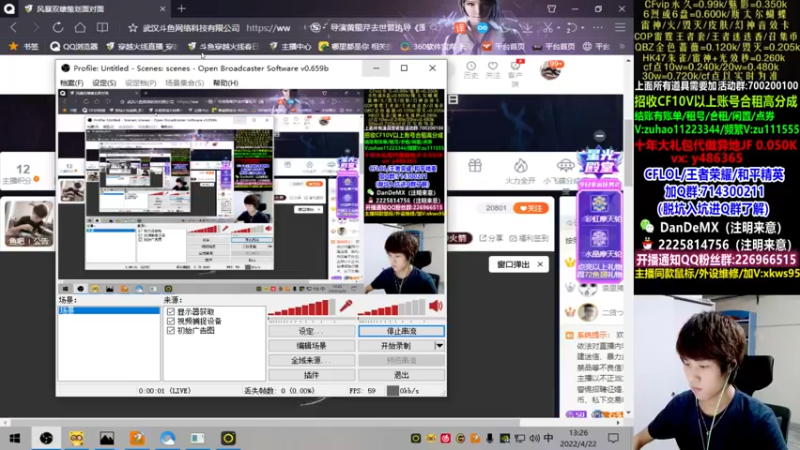Open Windows Start menu
800x450 pixels.
click(15, 438)
